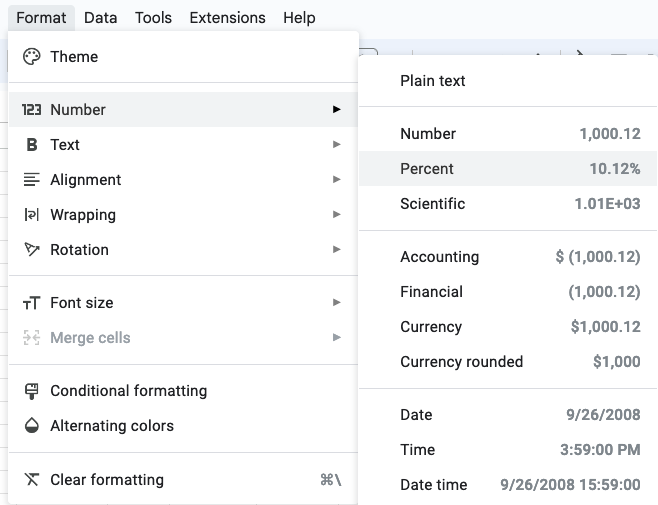Image resolution: width=658 pixels, height=505 pixels.
Task: Click the Clear formatting label
Action: coord(107,480)
